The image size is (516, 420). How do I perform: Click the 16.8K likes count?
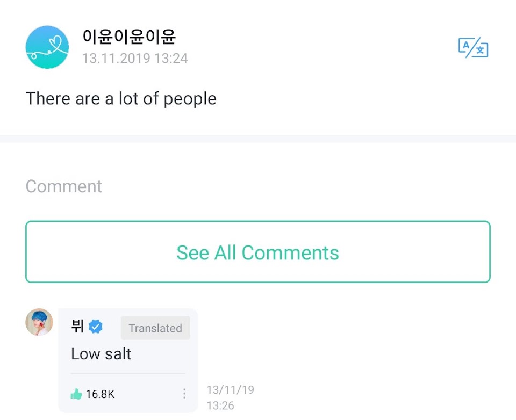tap(100, 394)
